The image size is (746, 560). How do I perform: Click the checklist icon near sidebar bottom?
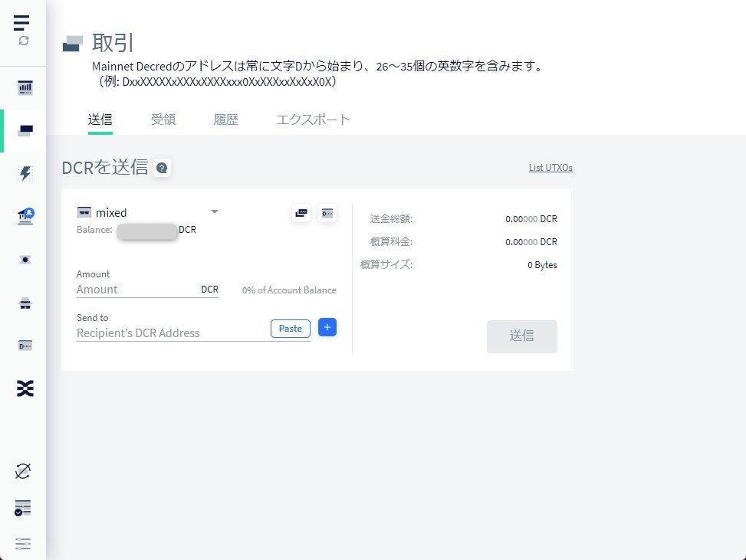(x=23, y=508)
